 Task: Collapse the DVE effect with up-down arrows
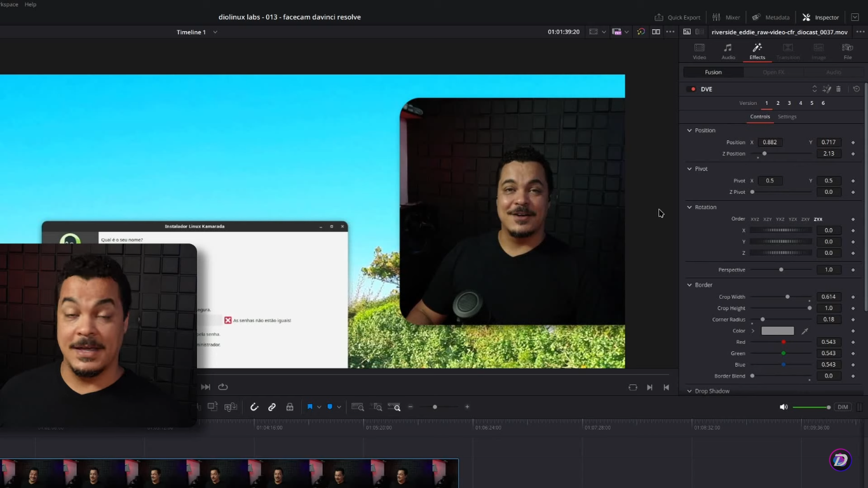coord(815,89)
